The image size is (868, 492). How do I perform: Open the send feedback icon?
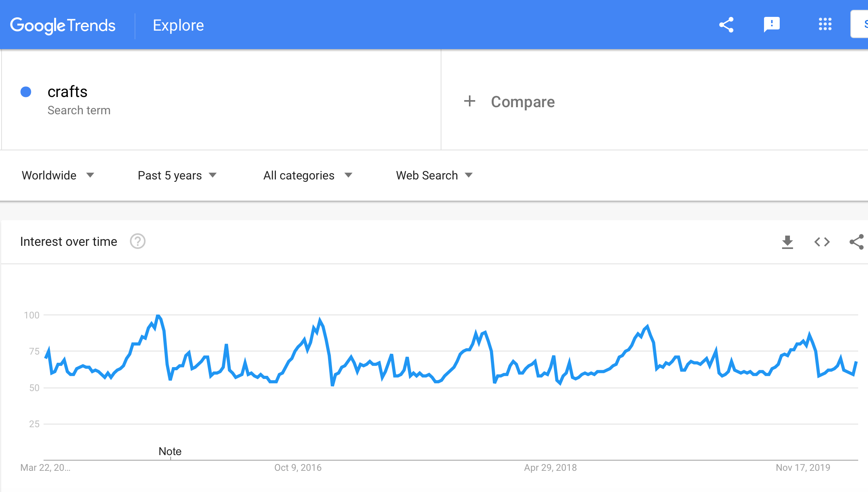[x=772, y=25]
